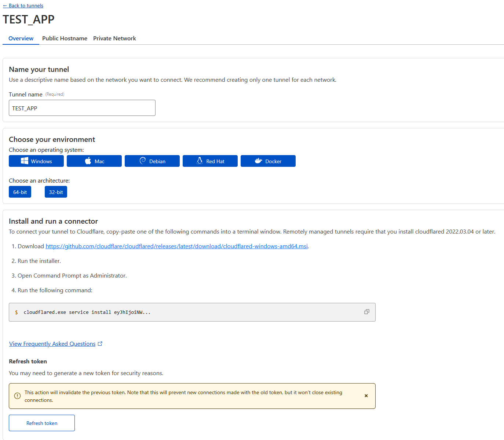Switch to the Public Hostname tab

(65, 38)
